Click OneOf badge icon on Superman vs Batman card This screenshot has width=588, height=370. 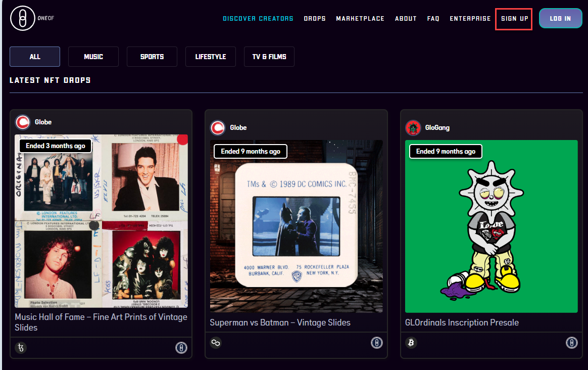pos(376,343)
